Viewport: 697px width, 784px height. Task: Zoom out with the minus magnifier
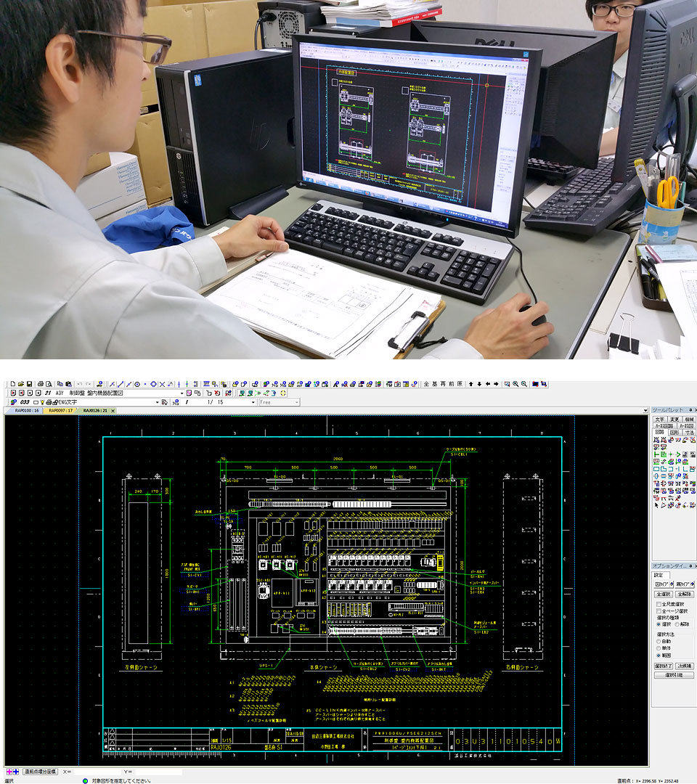click(x=524, y=384)
